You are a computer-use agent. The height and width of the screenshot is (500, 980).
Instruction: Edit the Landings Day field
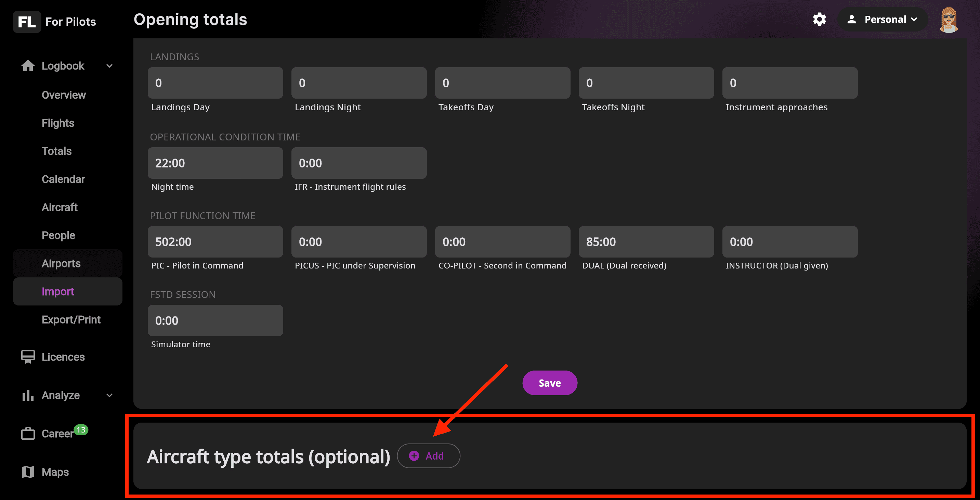215,83
